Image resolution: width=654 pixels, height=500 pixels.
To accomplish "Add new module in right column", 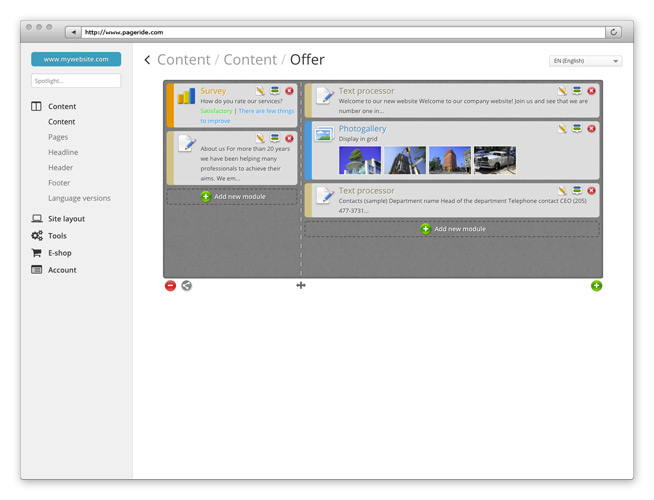I will click(x=452, y=229).
